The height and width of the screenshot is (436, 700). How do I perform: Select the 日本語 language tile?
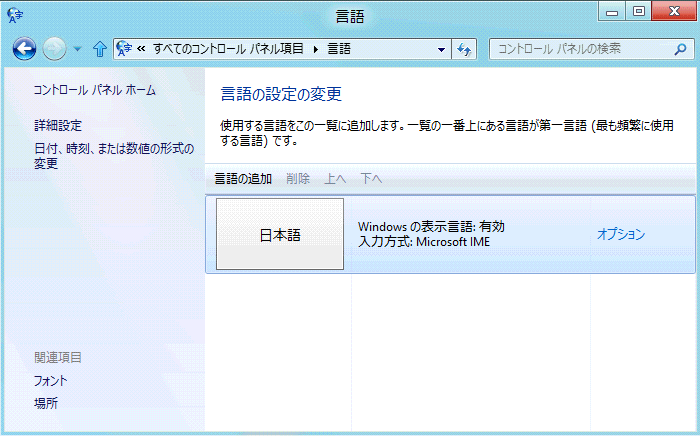[280, 234]
